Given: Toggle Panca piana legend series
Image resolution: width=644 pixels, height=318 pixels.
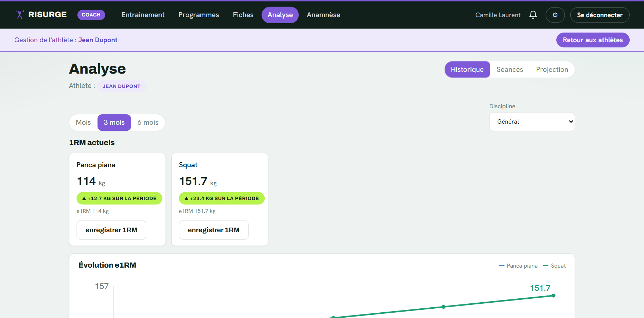Looking at the screenshot, I should click(x=518, y=266).
